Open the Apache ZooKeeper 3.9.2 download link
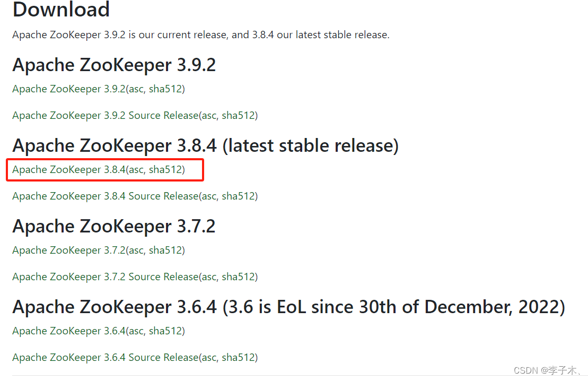 click(69, 89)
